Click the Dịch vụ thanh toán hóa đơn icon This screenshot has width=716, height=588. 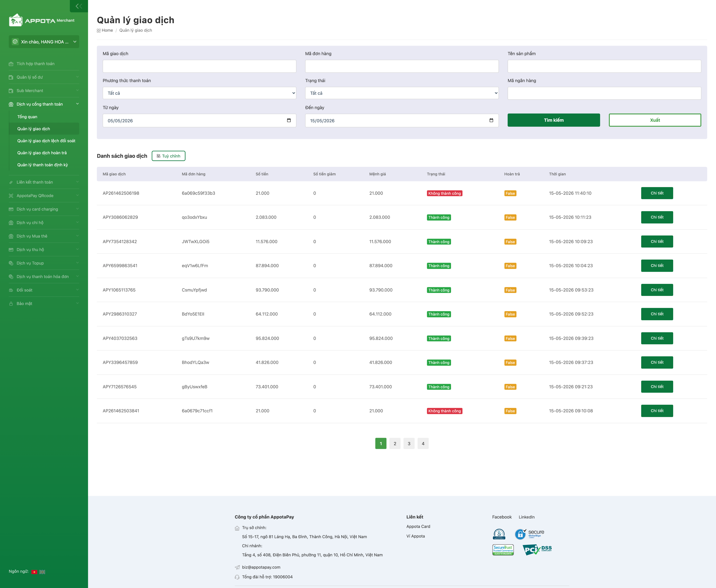tap(11, 277)
